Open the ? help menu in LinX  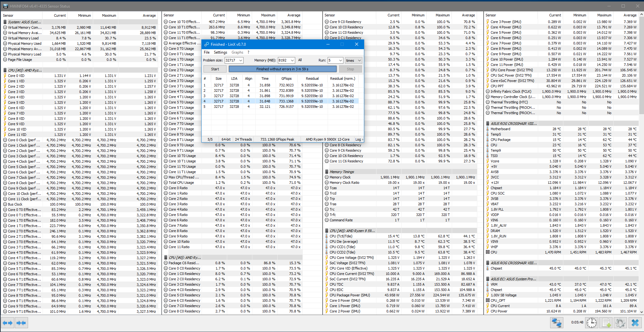[248, 52]
